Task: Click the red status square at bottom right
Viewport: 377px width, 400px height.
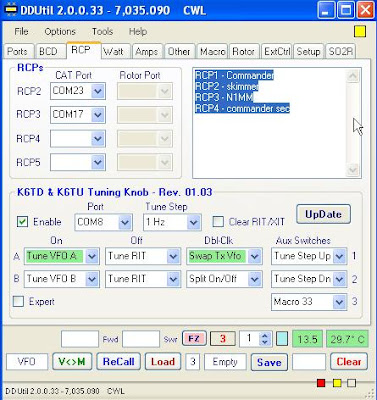Action: [x=321, y=383]
